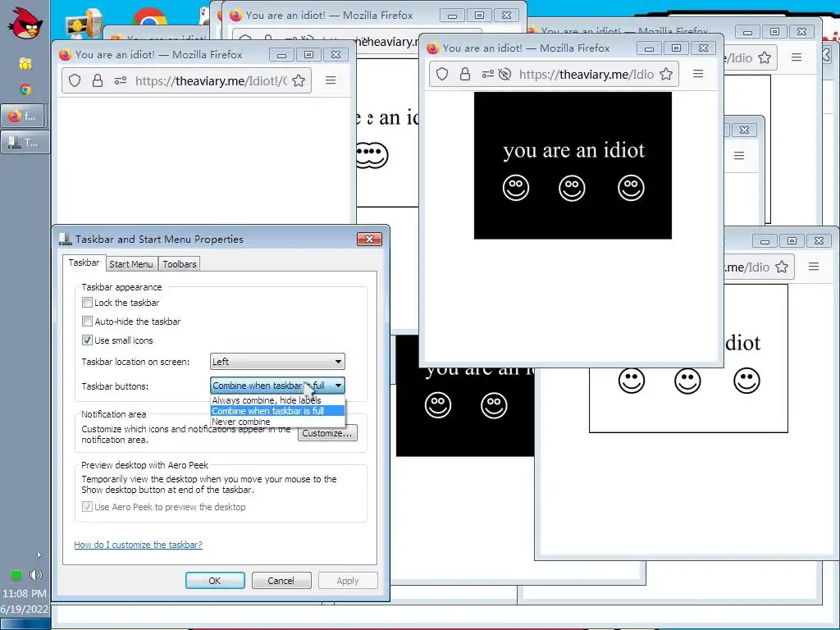The image size is (840, 630).
Task: Select the Taskbar Properties taskbar button
Action: point(25,142)
